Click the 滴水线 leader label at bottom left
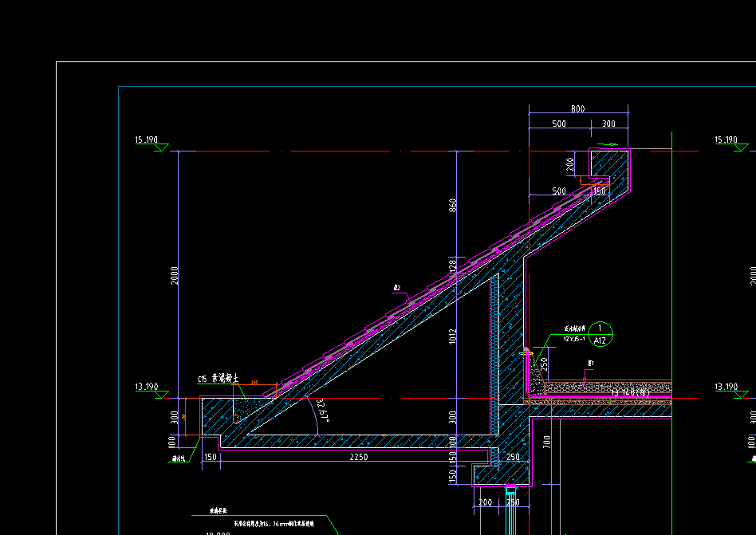The image size is (756, 535). (179, 458)
